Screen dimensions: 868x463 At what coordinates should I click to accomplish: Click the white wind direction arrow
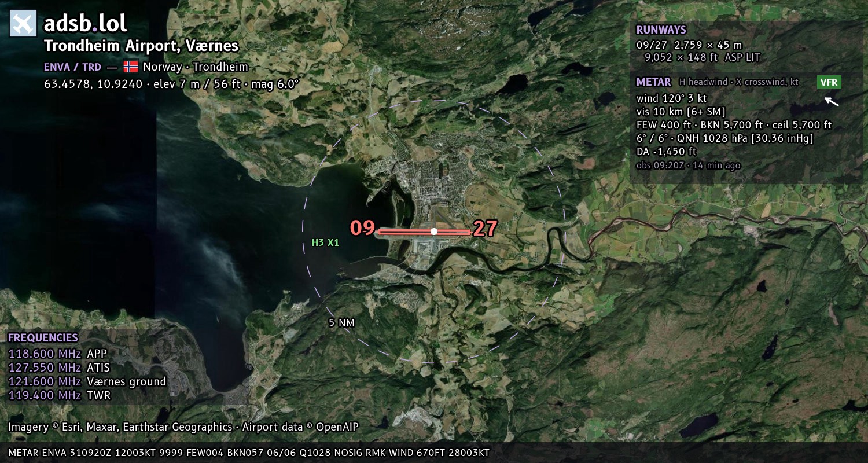(832, 102)
